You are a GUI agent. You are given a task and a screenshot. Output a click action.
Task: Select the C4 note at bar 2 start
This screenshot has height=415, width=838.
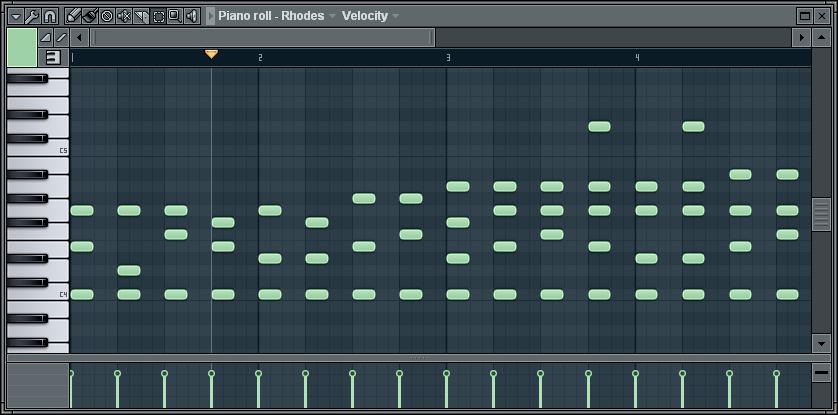tap(270, 294)
